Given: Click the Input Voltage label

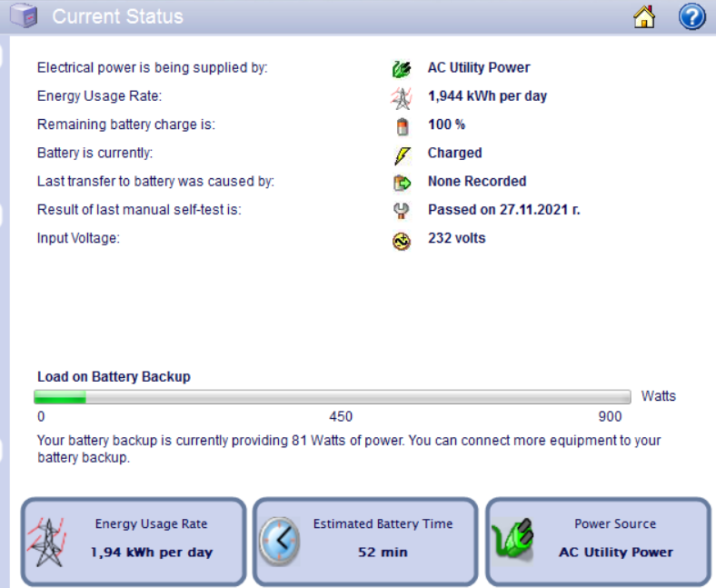Looking at the screenshot, I should point(78,238).
